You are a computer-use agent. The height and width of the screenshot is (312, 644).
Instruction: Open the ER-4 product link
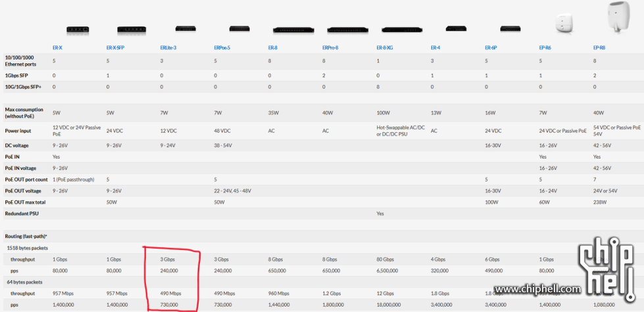(435, 47)
